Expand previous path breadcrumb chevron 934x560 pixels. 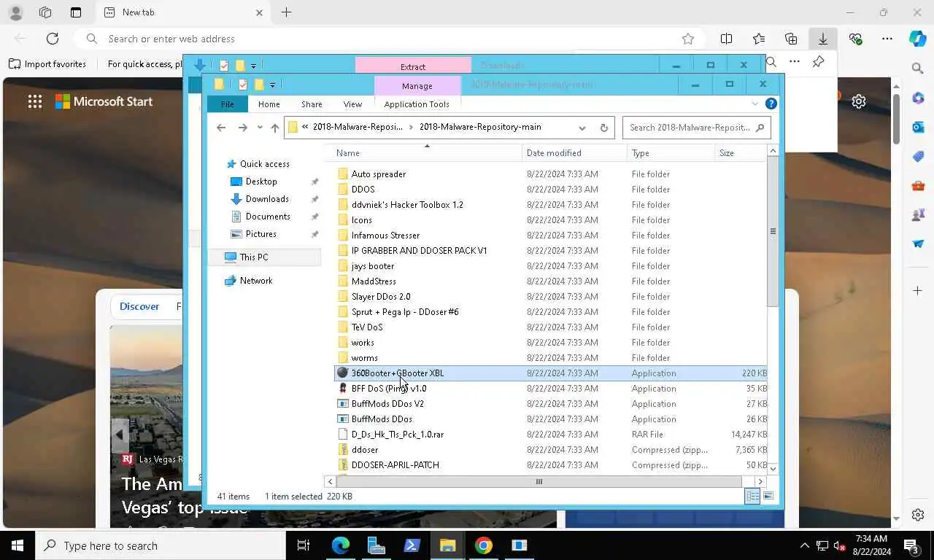(305, 127)
